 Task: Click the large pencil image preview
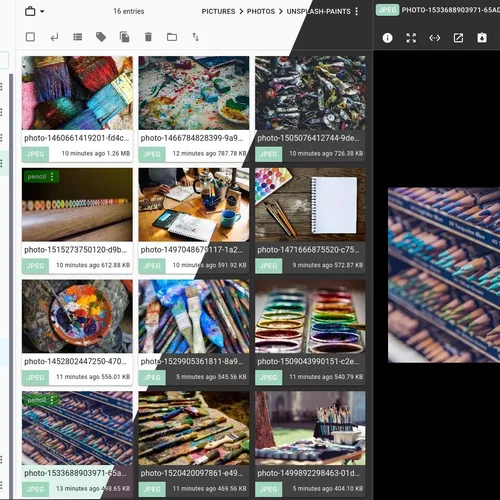[444, 275]
